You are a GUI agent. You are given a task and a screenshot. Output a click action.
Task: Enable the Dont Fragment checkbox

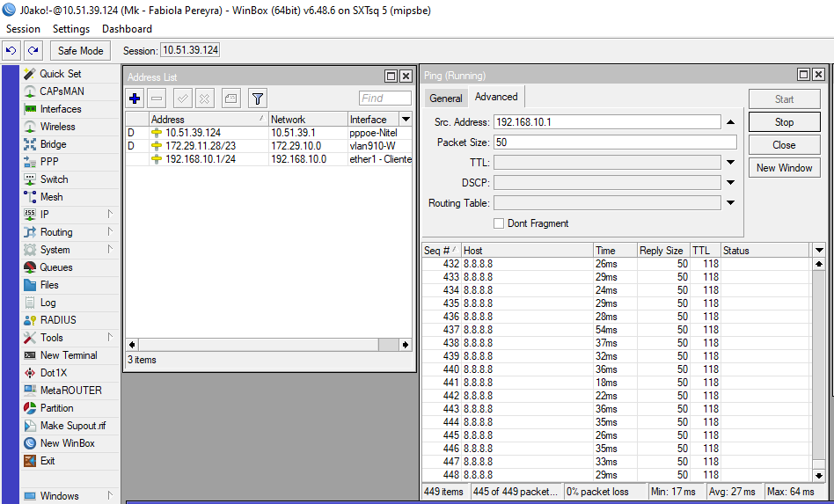tap(499, 223)
